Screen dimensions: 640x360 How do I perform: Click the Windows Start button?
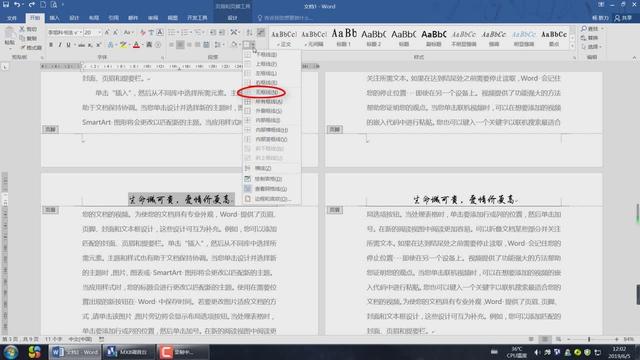11,352
